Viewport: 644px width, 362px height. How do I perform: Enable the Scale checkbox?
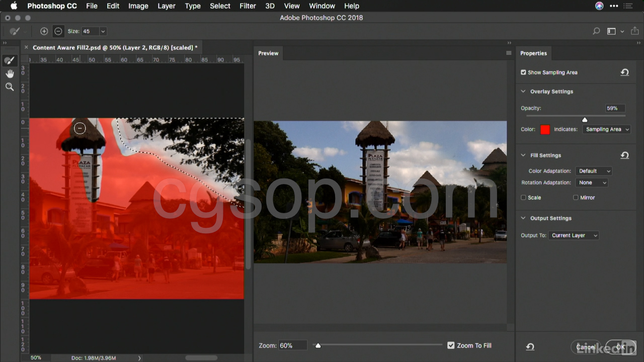(x=523, y=198)
